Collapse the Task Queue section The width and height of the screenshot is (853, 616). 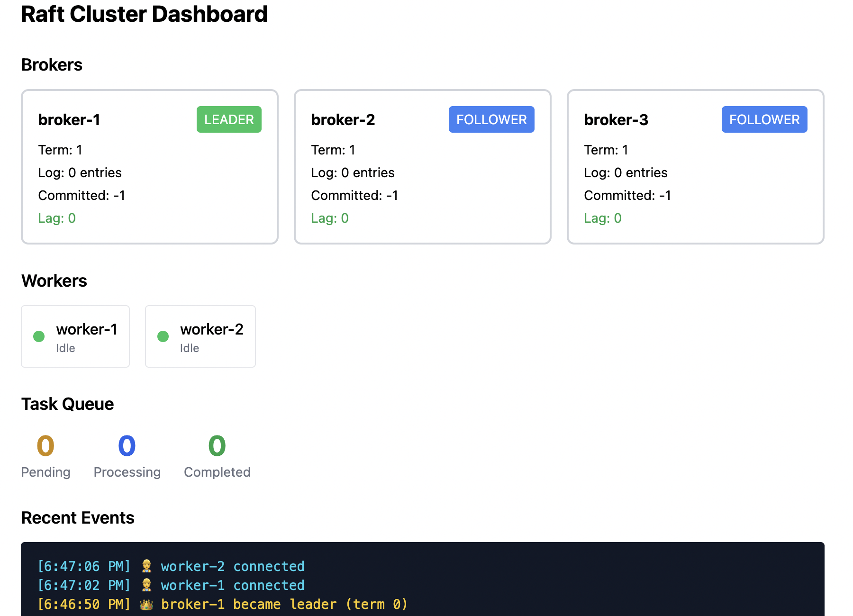67,403
